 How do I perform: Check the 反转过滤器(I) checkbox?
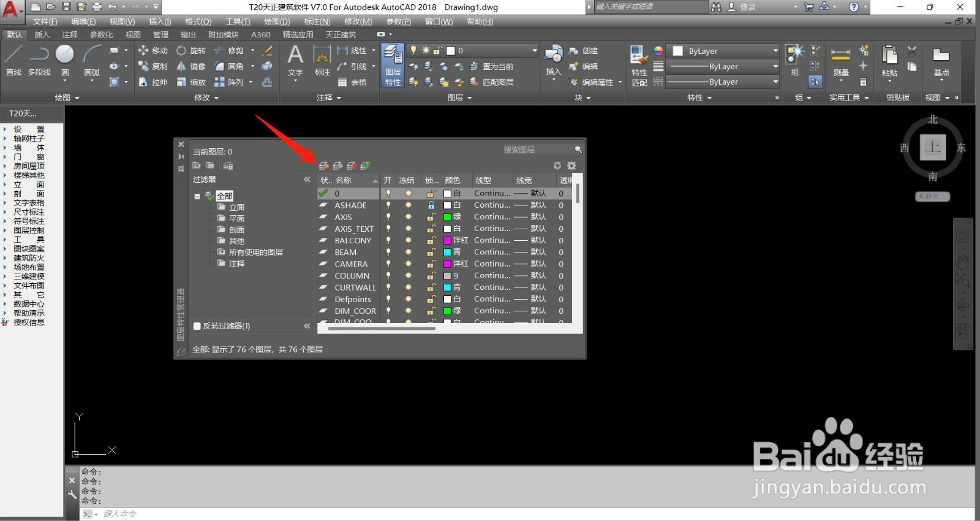tap(197, 326)
